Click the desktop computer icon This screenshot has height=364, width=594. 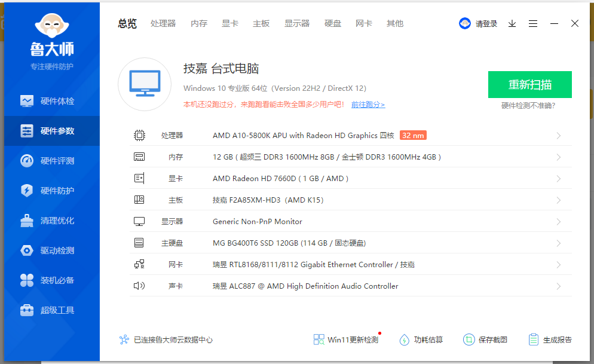click(145, 84)
